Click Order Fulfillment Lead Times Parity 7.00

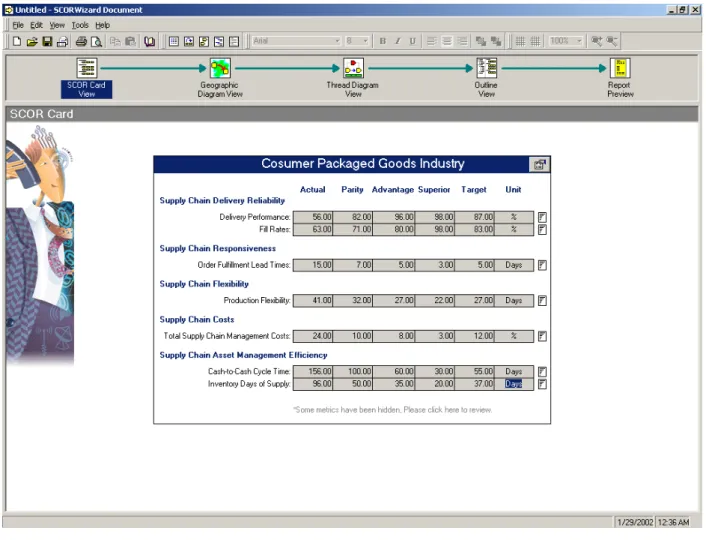[353, 265]
